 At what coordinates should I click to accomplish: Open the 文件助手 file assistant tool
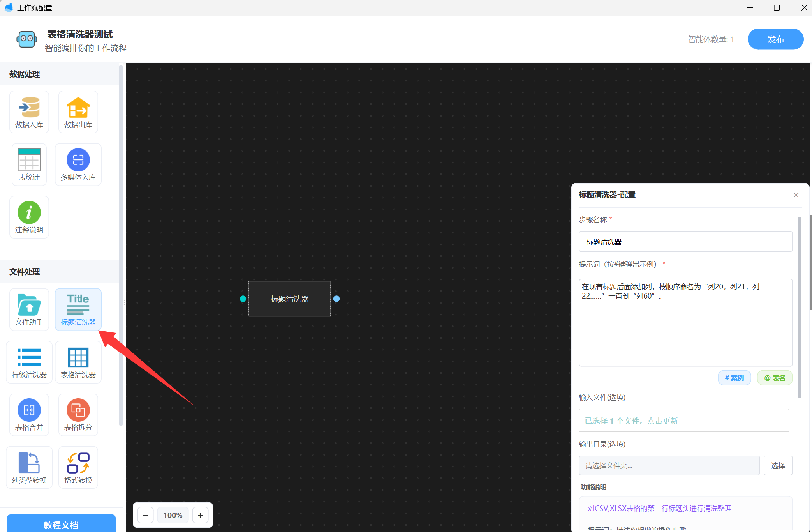[29, 309]
